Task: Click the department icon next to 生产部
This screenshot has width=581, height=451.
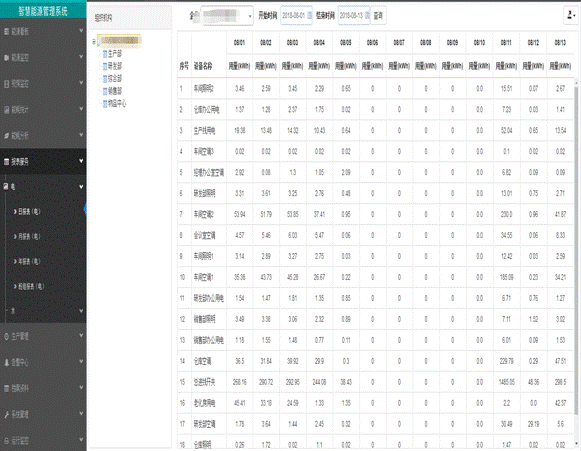Action: click(x=105, y=54)
